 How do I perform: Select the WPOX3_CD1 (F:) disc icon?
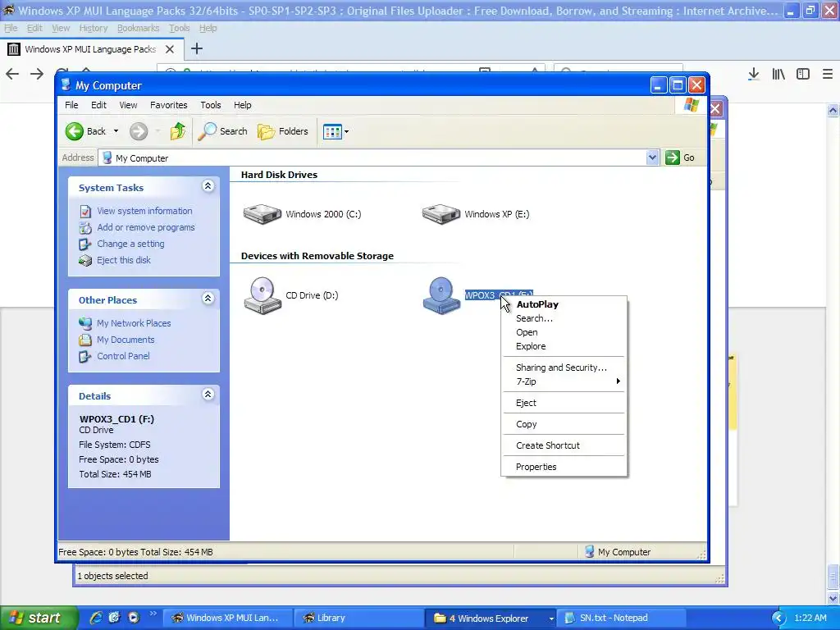pos(441,295)
